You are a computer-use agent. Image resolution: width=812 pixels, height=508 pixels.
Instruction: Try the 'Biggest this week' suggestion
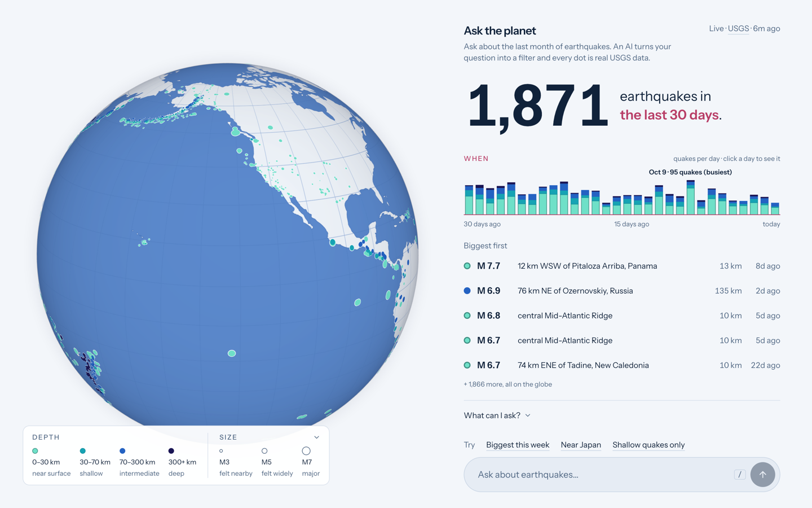click(x=518, y=445)
